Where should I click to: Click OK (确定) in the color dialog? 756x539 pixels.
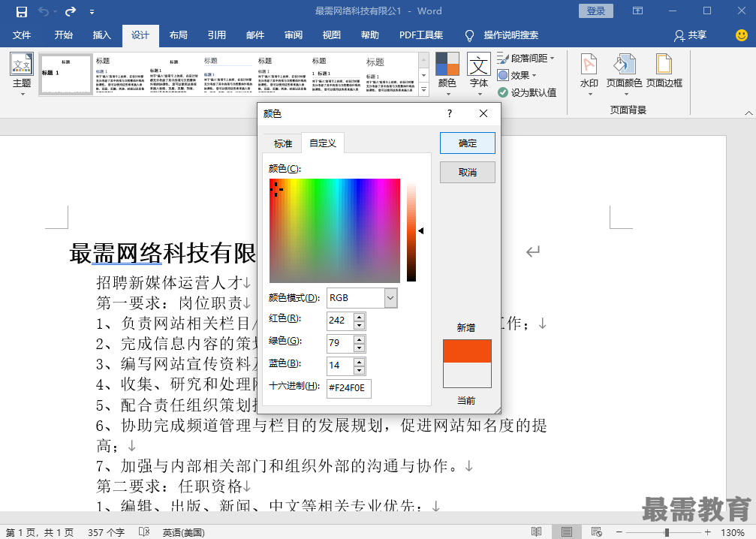point(467,143)
